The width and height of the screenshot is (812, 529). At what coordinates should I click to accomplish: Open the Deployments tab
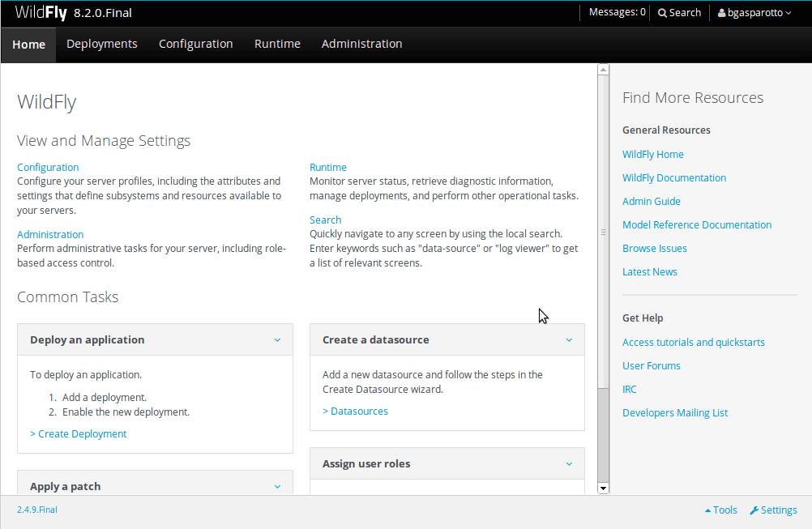click(102, 44)
